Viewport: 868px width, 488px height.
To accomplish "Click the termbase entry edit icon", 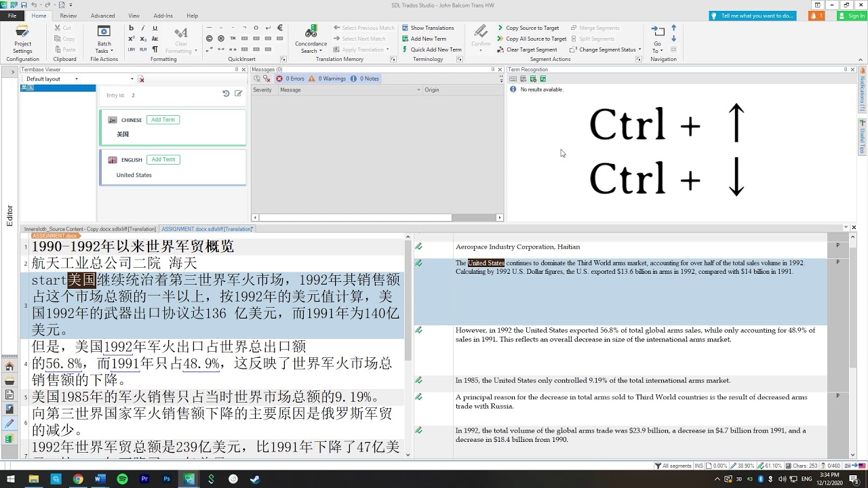I will point(238,94).
